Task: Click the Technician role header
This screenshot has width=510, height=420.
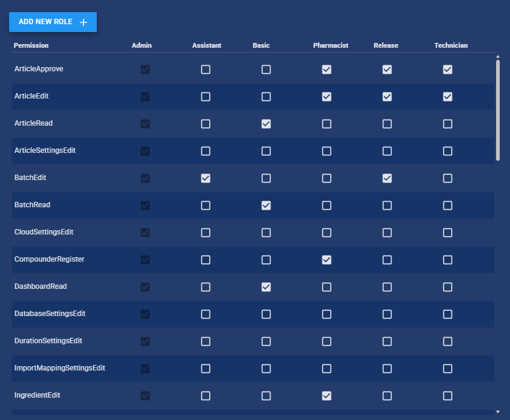Action: (451, 45)
